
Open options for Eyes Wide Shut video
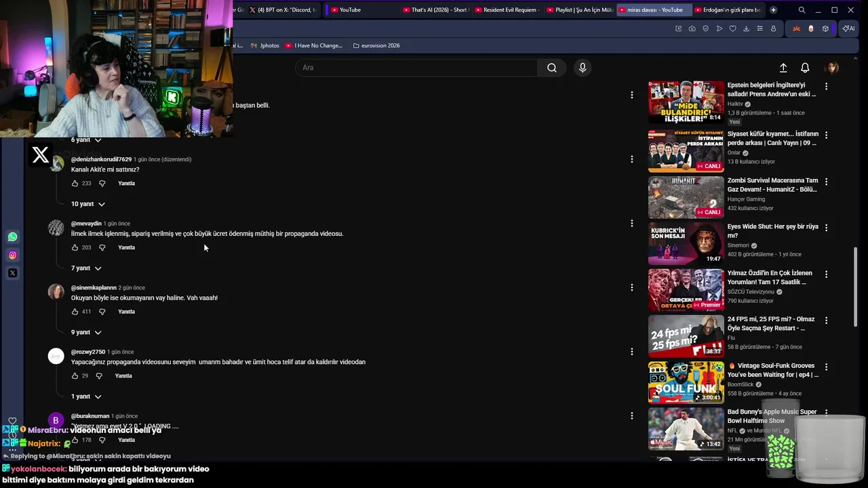(x=826, y=228)
